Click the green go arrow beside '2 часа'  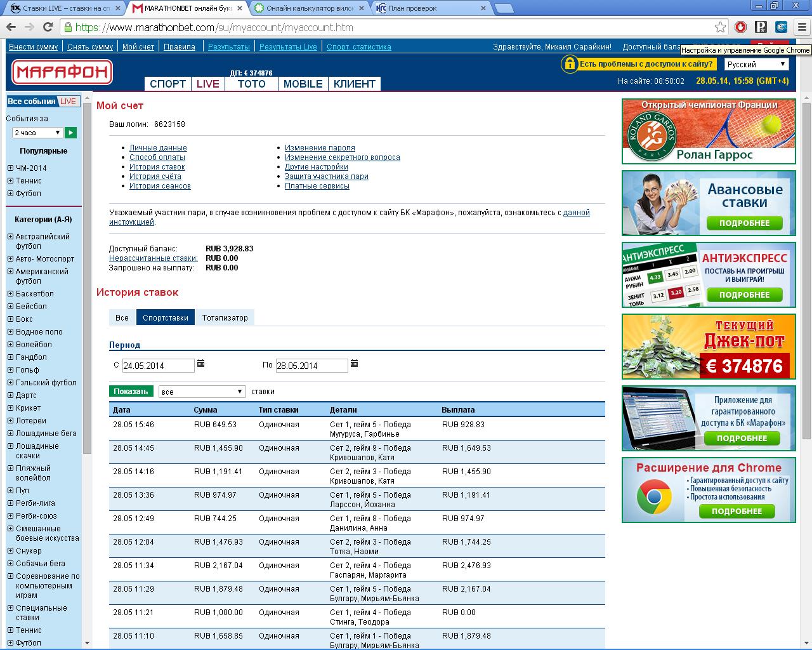(71, 133)
